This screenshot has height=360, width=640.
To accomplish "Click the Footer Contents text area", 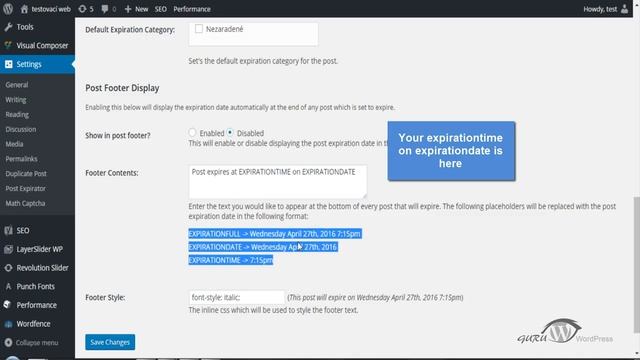I will tap(278, 182).
